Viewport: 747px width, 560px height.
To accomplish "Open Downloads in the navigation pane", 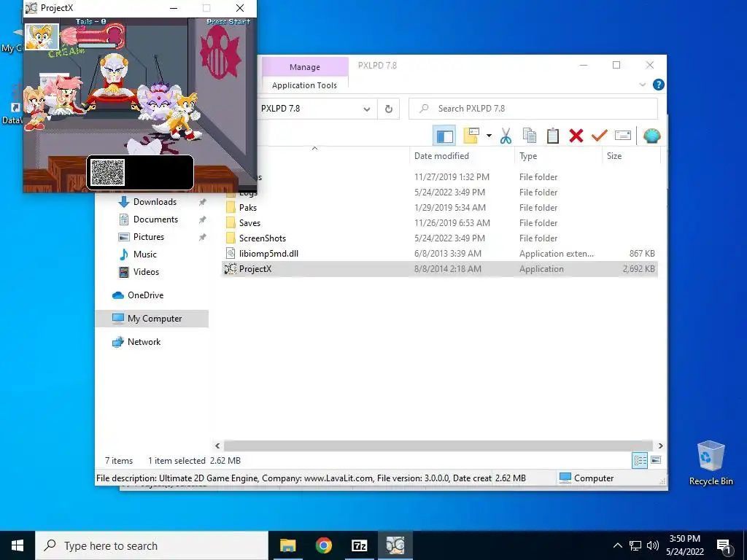I will [155, 202].
